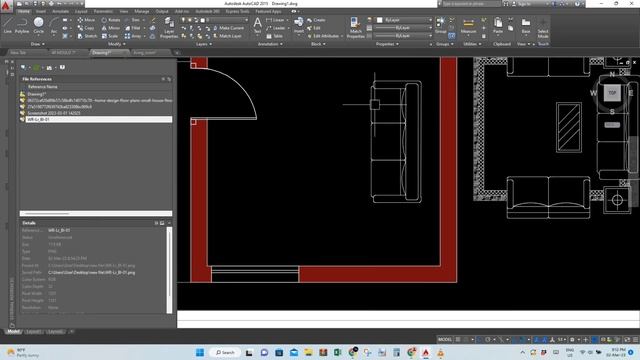Screen dimensions: 640x360
Task: Click the Paste icon
Action: 498,25
